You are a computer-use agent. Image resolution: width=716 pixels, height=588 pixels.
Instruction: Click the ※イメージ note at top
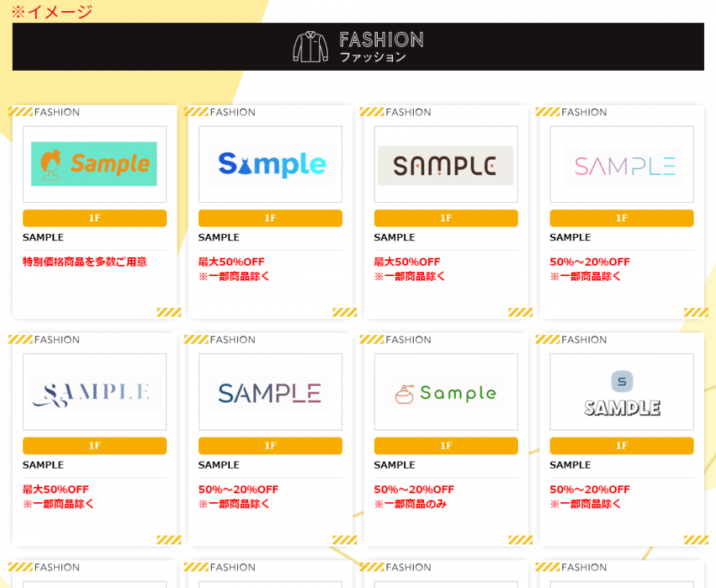[x=52, y=12]
